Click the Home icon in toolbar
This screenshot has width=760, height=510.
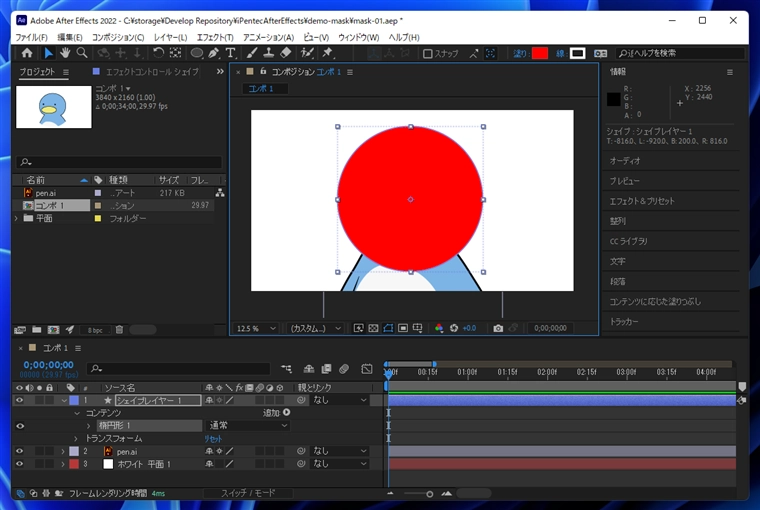(x=26, y=53)
